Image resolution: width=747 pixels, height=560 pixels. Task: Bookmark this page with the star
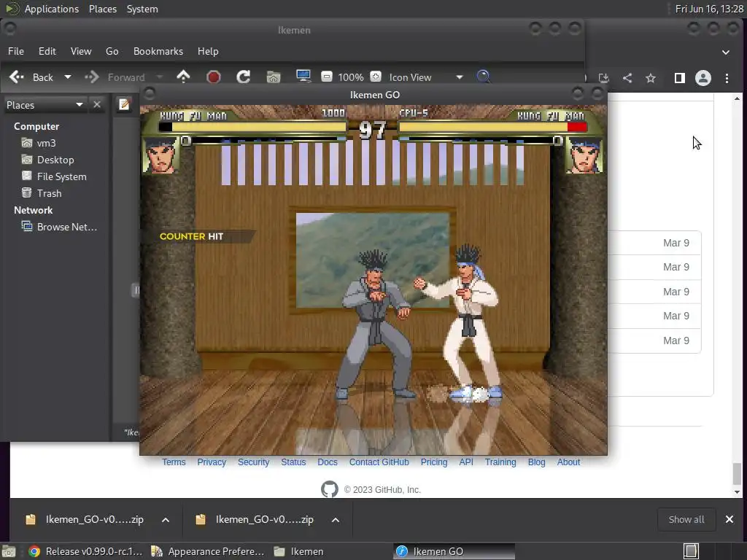(651, 78)
